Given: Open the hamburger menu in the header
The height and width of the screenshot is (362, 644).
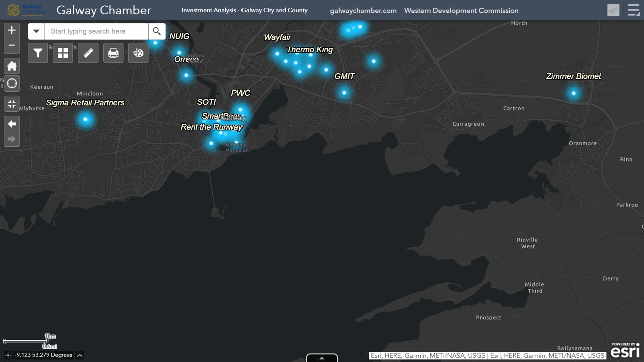Looking at the screenshot, I should point(633,10).
